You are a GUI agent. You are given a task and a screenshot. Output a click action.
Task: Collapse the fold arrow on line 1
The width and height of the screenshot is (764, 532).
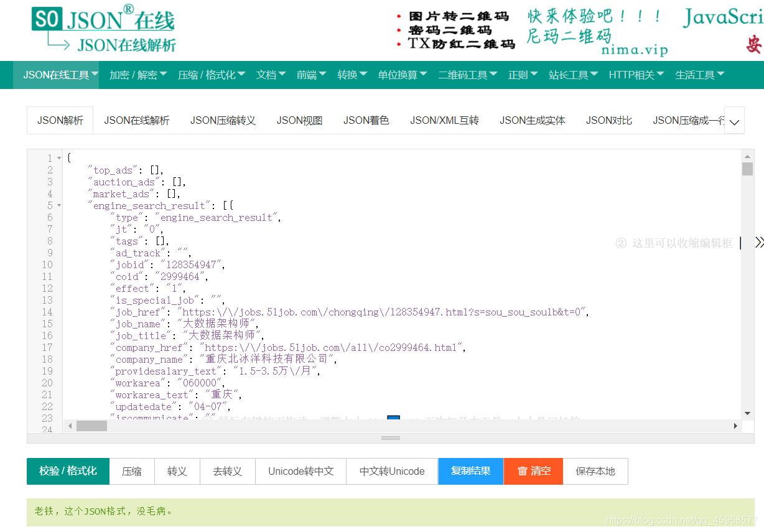pyautogui.click(x=59, y=158)
